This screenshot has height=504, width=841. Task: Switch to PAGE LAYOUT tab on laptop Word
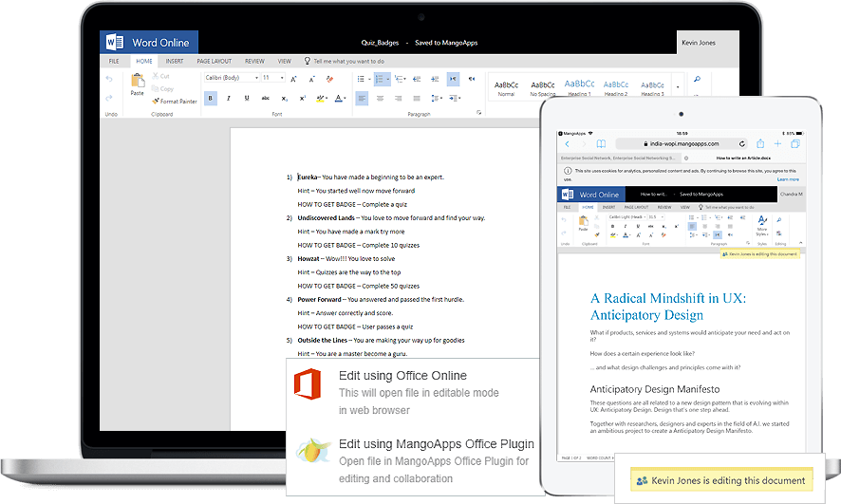pos(214,61)
